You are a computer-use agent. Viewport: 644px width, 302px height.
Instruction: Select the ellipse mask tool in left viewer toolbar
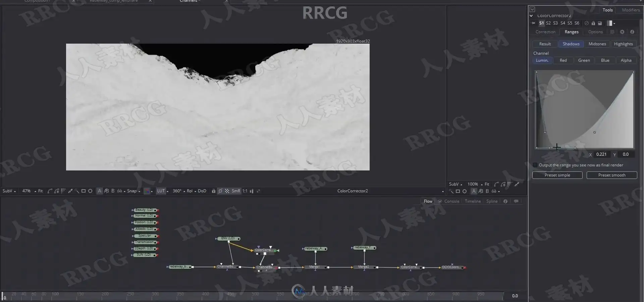click(90, 191)
